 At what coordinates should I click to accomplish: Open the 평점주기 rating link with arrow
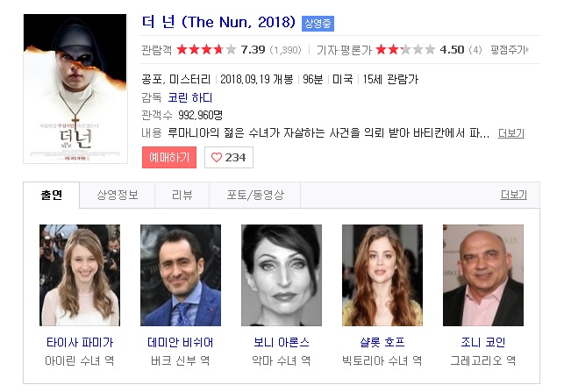tap(510, 50)
